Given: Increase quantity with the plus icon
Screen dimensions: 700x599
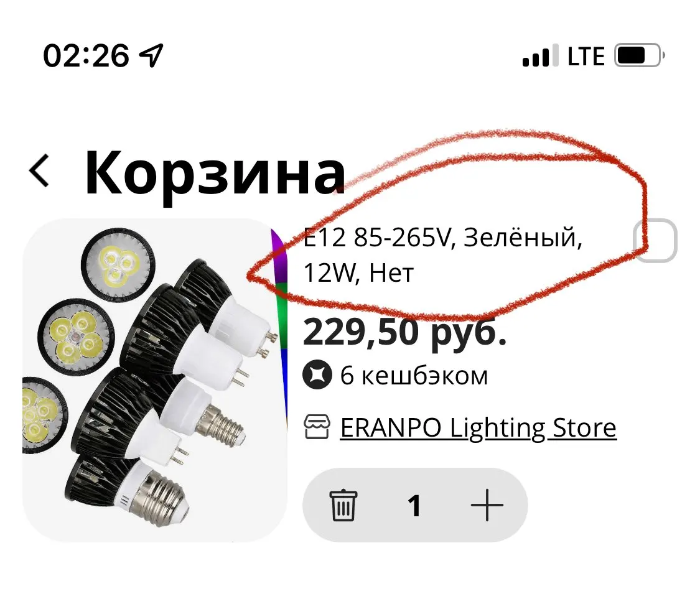Looking at the screenshot, I should click(x=487, y=505).
